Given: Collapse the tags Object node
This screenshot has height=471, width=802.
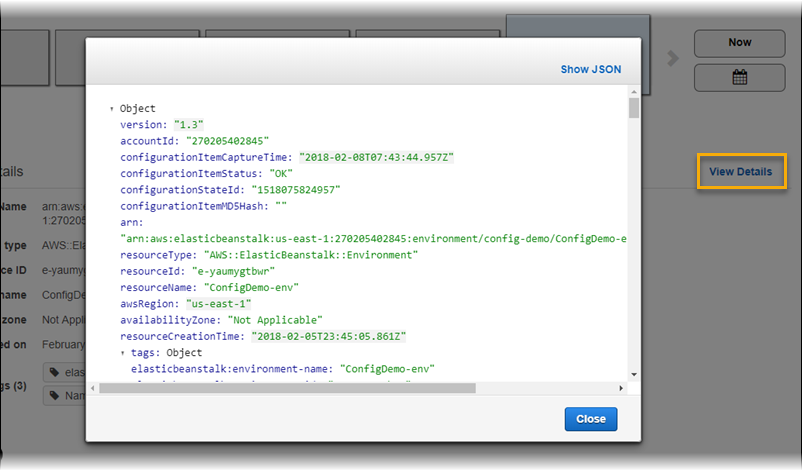Looking at the screenshot, I should (123, 353).
